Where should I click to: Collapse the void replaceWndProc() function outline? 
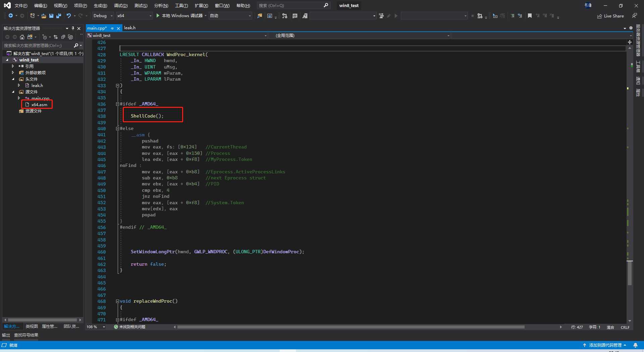[117, 301]
